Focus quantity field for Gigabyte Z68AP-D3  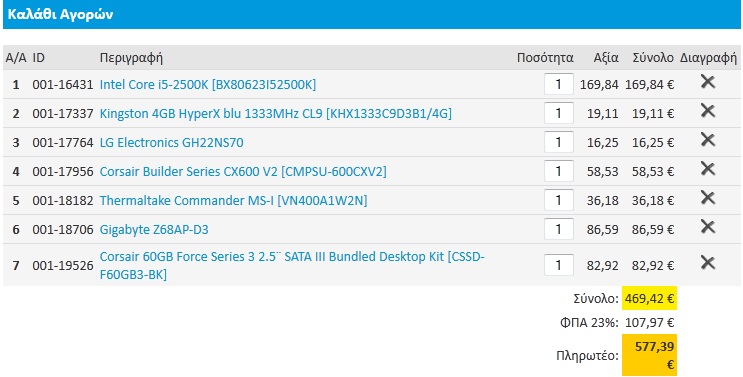click(559, 229)
